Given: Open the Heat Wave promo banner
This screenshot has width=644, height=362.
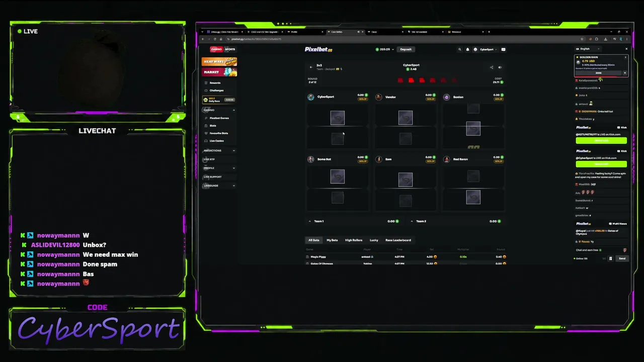Looking at the screenshot, I should tap(219, 62).
